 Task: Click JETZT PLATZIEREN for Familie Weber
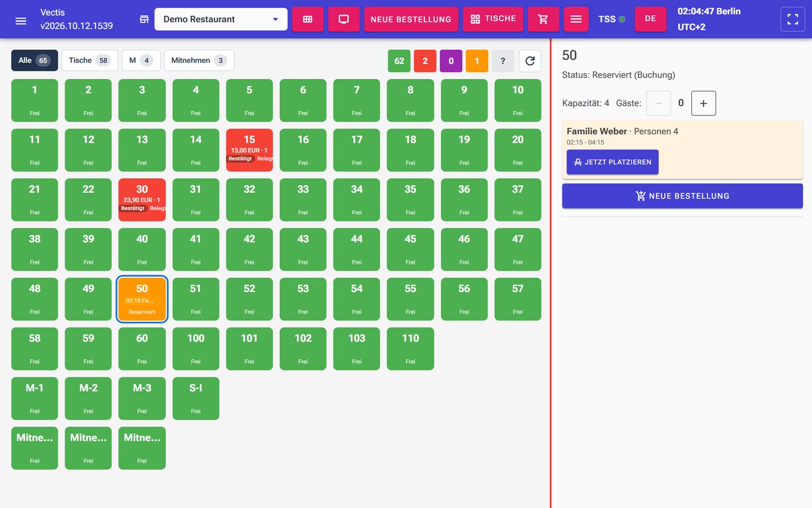[612, 162]
